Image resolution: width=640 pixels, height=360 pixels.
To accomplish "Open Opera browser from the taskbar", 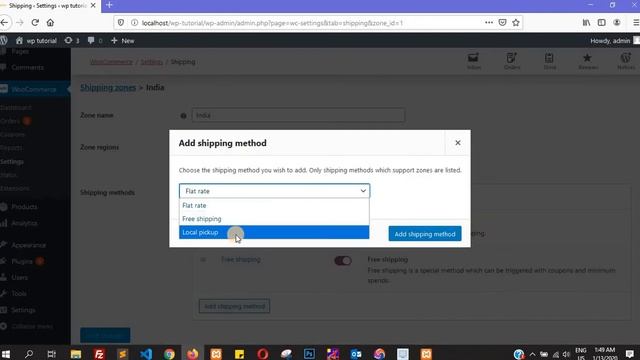I will (x=263, y=354).
